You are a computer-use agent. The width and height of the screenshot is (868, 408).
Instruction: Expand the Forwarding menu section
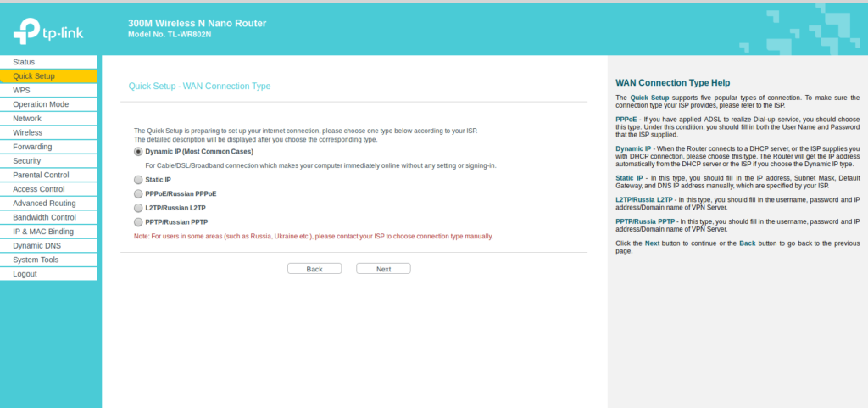32,147
